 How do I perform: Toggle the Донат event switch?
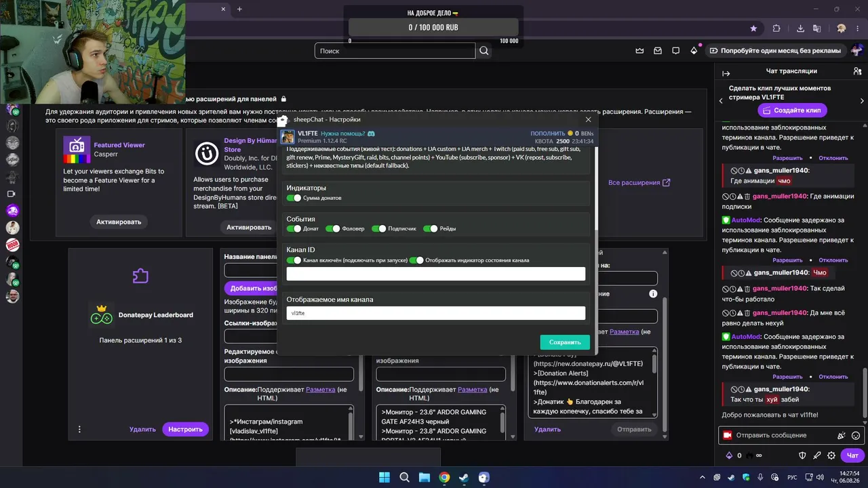294,229
